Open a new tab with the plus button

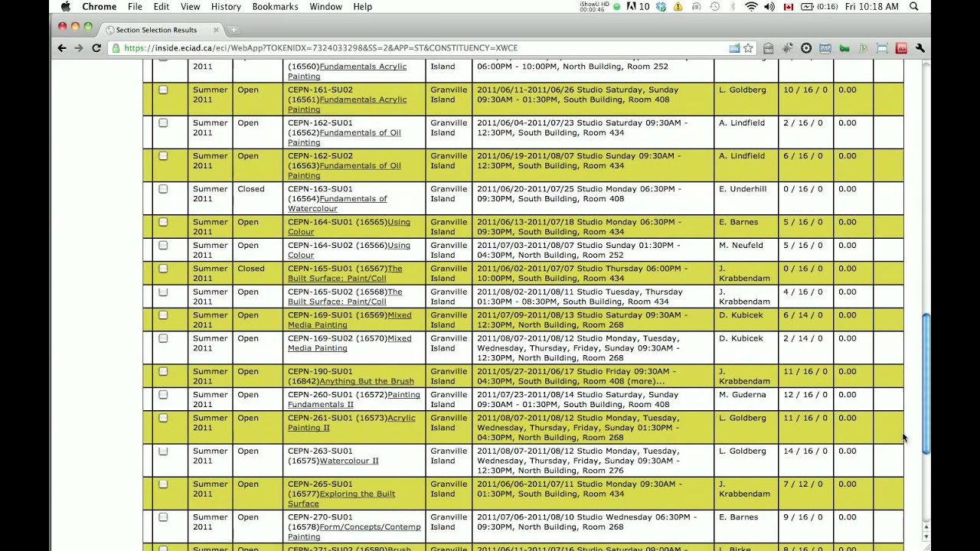coord(234,30)
